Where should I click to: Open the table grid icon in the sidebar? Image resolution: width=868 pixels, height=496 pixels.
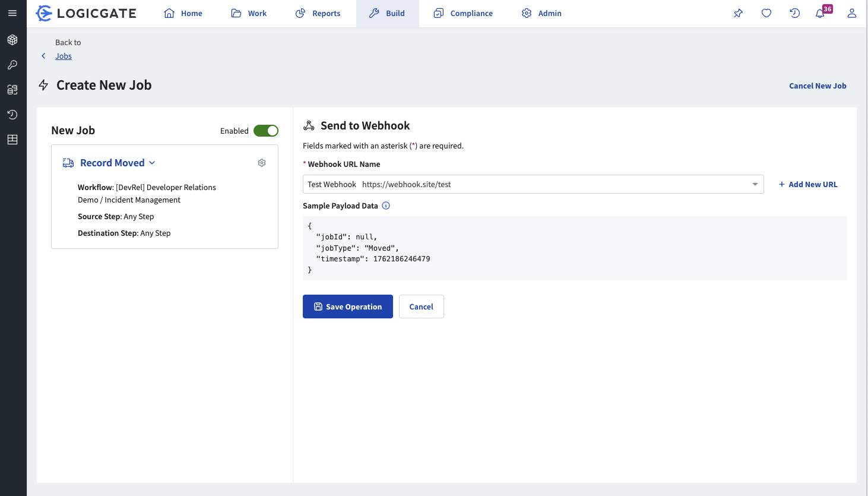pyautogui.click(x=13, y=140)
